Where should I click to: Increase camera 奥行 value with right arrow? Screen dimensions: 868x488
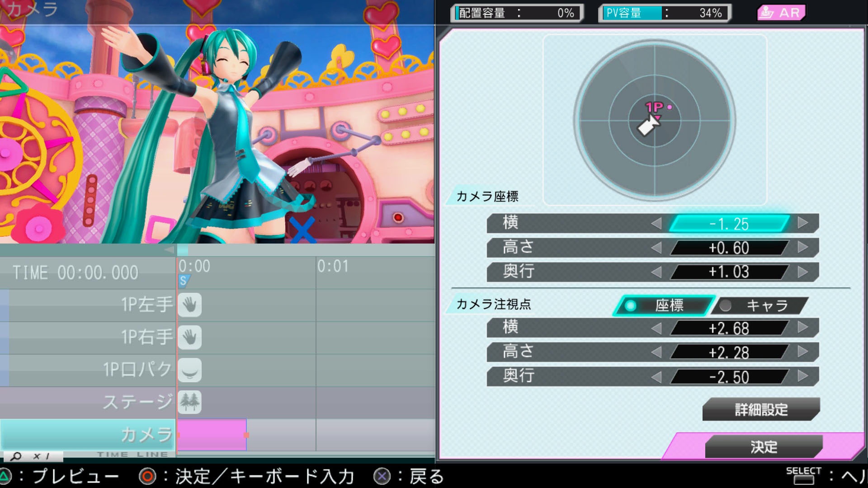[x=803, y=272]
